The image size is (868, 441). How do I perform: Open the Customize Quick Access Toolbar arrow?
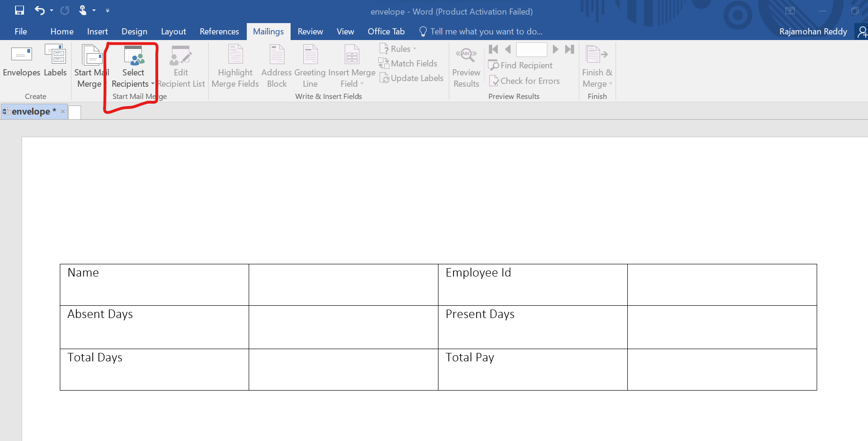pyautogui.click(x=107, y=10)
